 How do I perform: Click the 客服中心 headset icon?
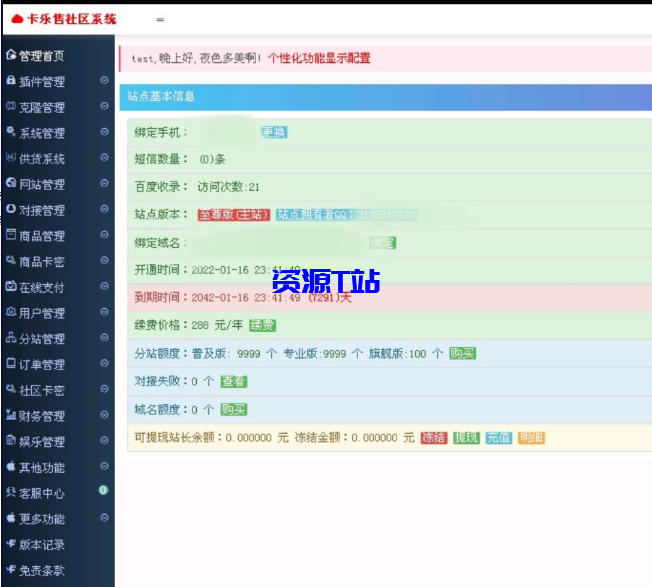pos(11,492)
